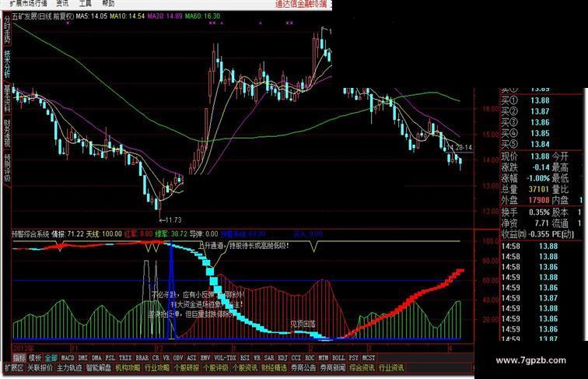
Task: Switch indicator to MTM
Action: pyautogui.click(x=324, y=358)
